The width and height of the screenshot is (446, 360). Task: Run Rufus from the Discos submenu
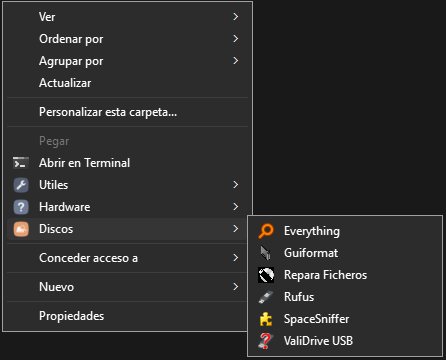click(345, 297)
